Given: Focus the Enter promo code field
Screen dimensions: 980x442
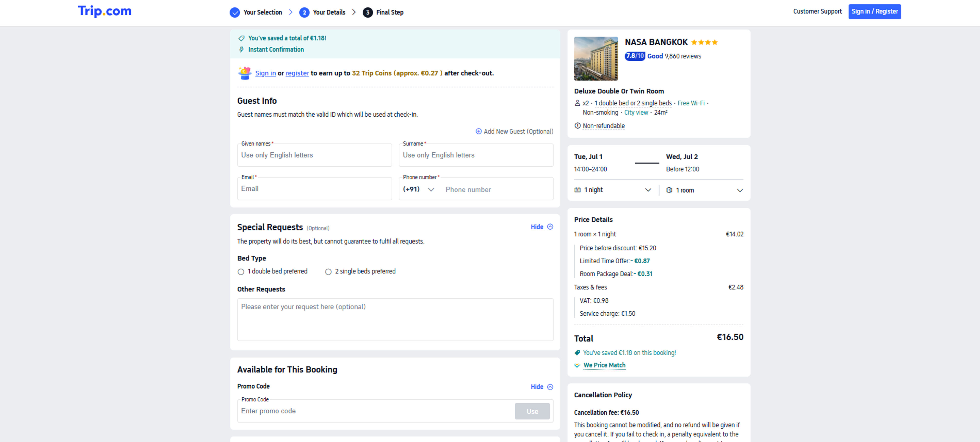Looking at the screenshot, I should [375, 411].
